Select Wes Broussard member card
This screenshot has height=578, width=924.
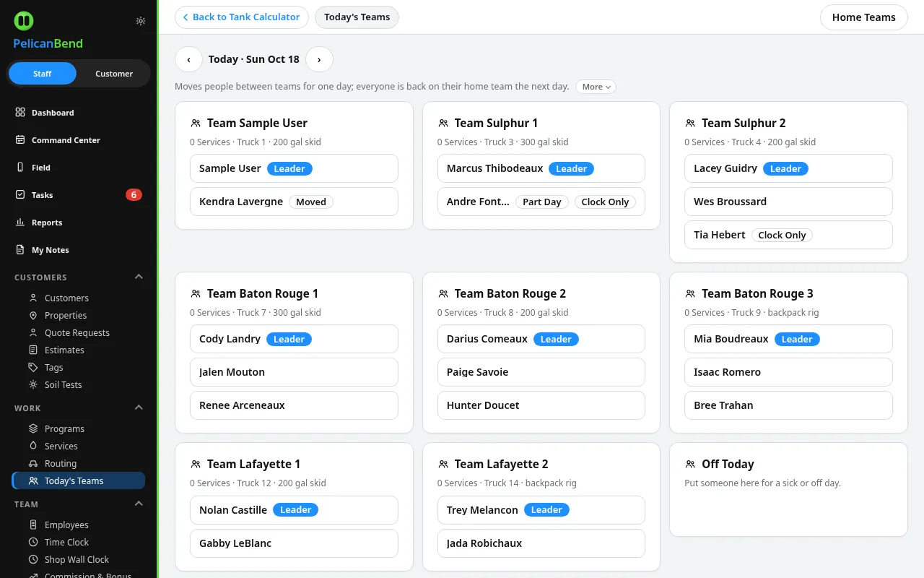[x=788, y=202]
